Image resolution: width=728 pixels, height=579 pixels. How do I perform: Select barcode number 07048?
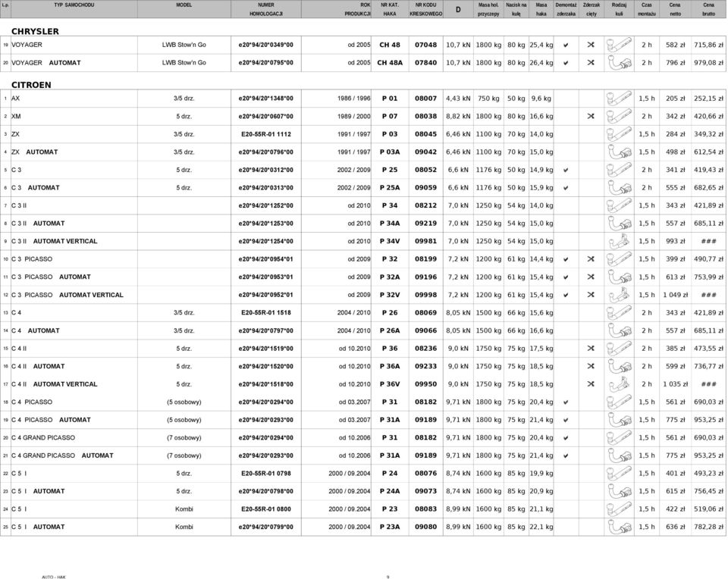point(425,45)
